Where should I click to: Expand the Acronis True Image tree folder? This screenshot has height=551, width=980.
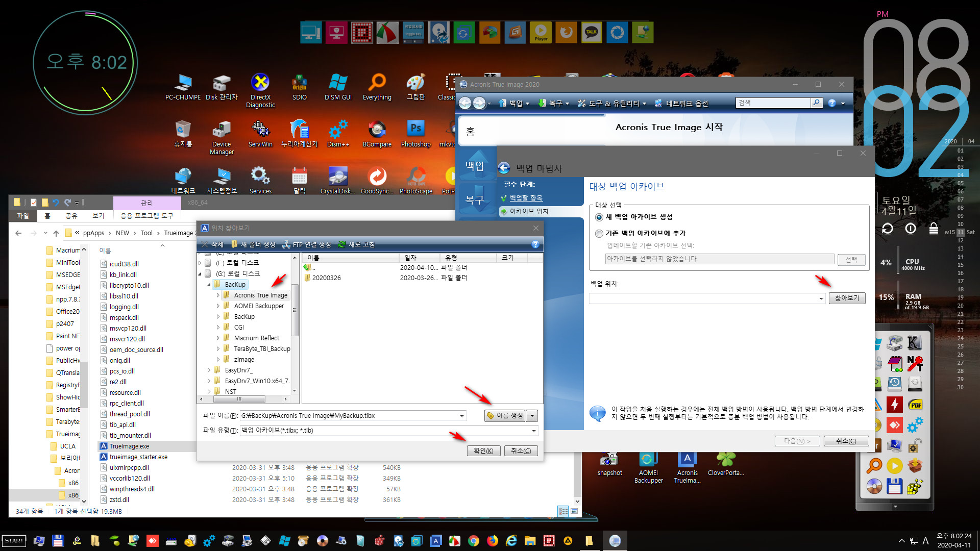[x=218, y=295]
